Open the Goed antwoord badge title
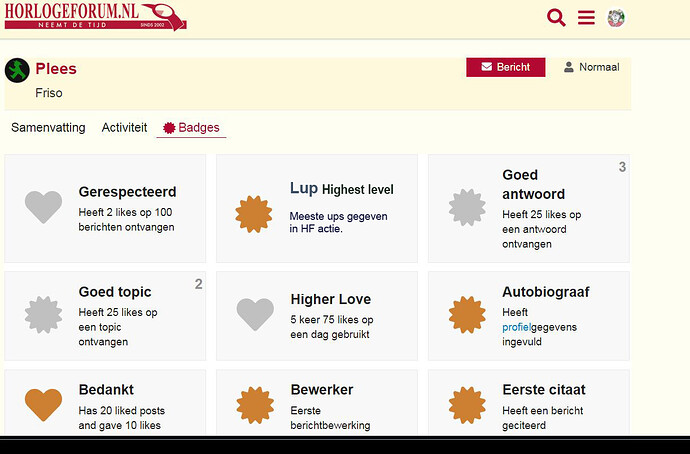 click(533, 184)
